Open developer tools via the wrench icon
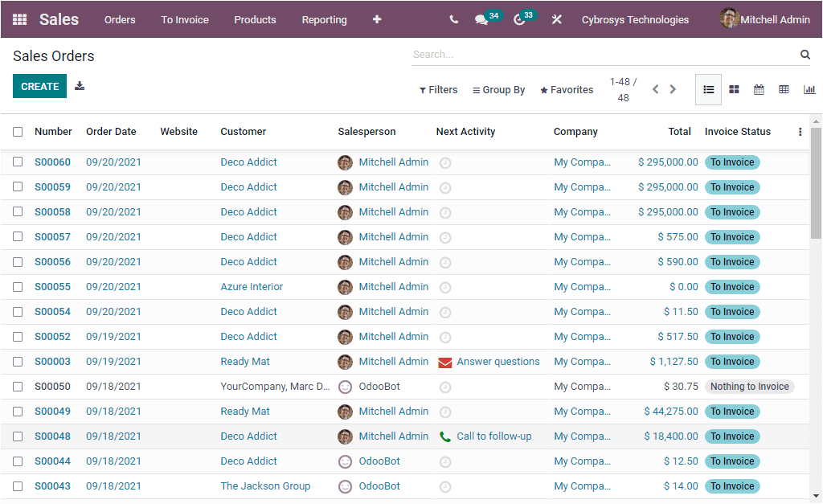The width and height of the screenshot is (823, 504). point(556,19)
